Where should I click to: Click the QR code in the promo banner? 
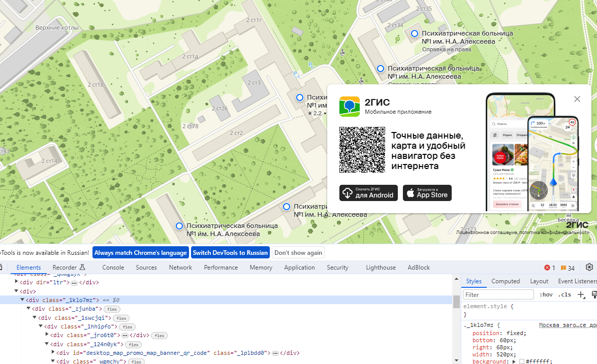[x=362, y=150]
